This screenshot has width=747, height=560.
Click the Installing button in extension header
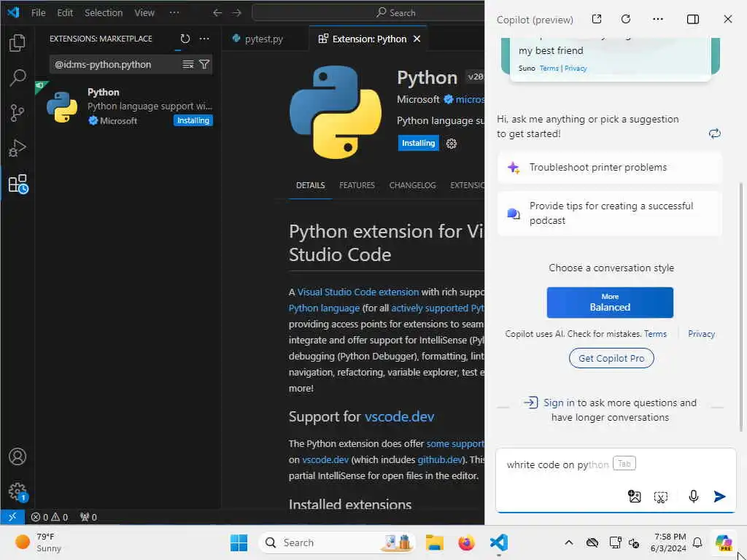pos(418,143)
